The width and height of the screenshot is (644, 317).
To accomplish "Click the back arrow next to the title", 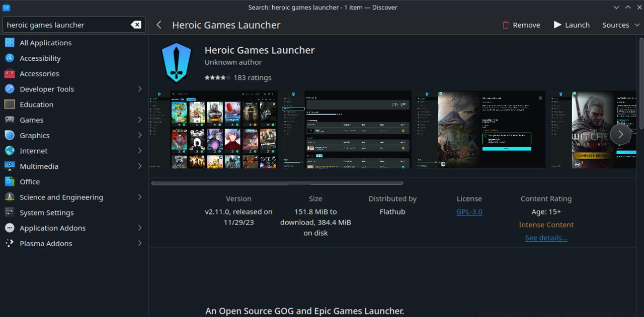I will tap(158, 25).
